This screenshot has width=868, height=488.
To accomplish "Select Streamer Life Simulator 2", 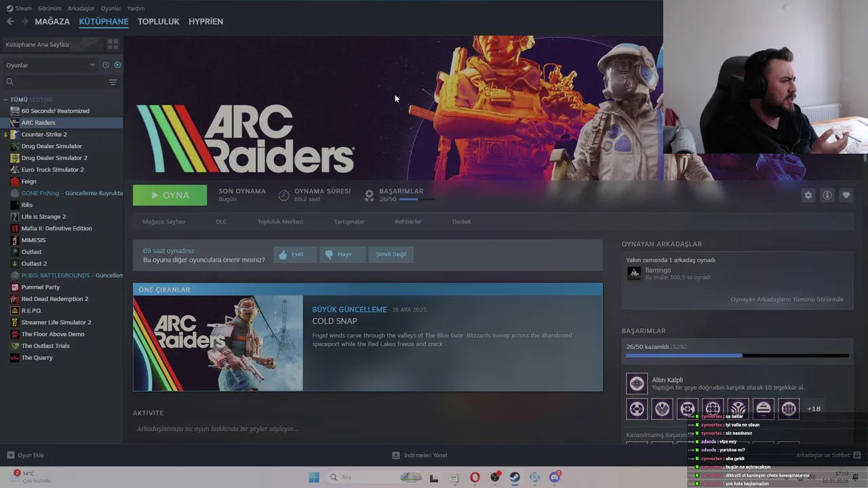I will [56, 323].
